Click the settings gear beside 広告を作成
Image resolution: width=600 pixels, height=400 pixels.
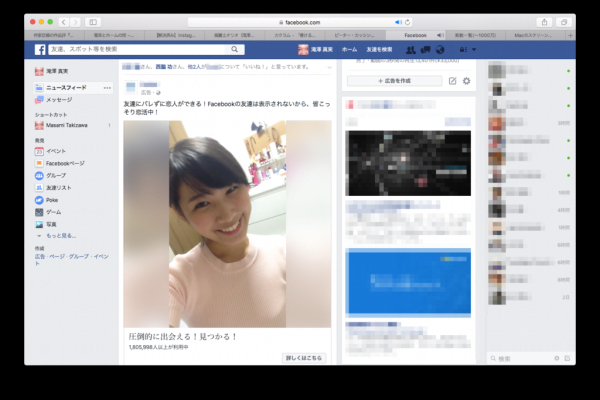coord(466,81)
